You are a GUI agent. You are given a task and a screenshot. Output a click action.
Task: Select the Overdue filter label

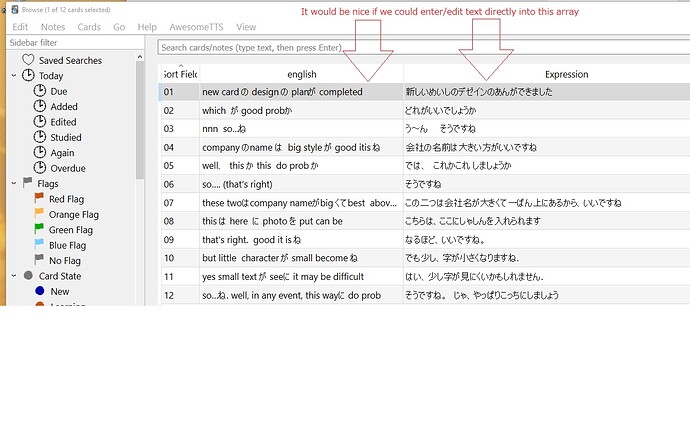(68, 168)
